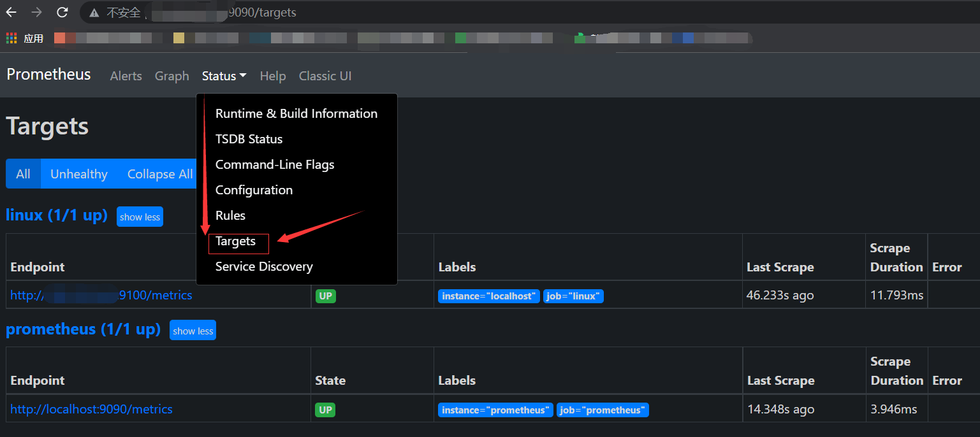Open the prometheus (1/1 up) job heading
Viewport: 980px width, 437px height.
click(83, 329)
